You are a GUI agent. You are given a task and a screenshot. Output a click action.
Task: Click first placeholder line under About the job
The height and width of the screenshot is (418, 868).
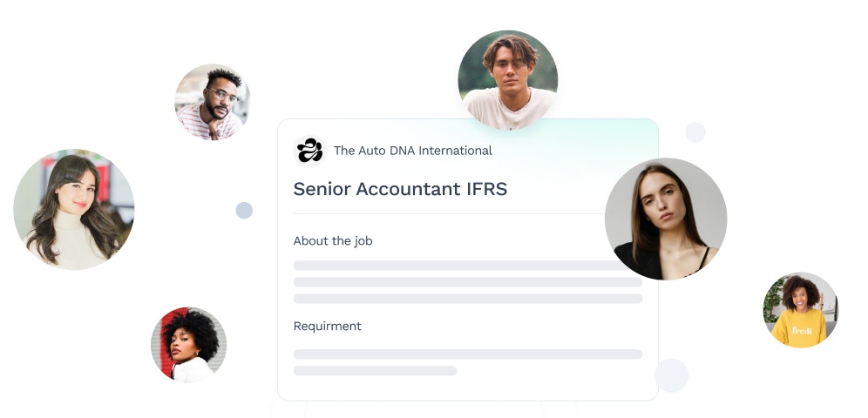pos(459,266)
